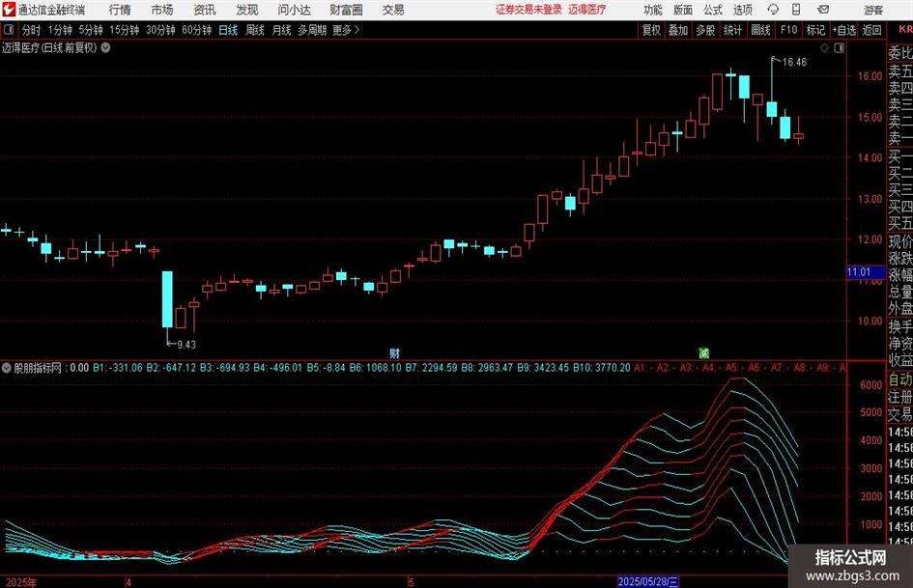Expand the 股朋指标网 indicator dropdown
Image resolution: width=913 pixels, height=588 pixels.
(7, 368)
